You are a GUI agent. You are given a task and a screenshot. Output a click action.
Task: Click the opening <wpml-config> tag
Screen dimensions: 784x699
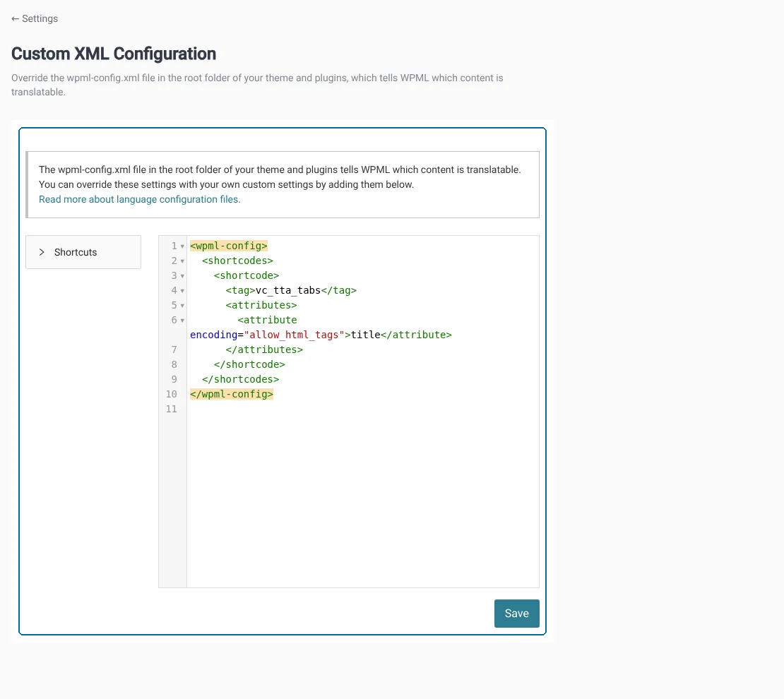tap(229, 246)
